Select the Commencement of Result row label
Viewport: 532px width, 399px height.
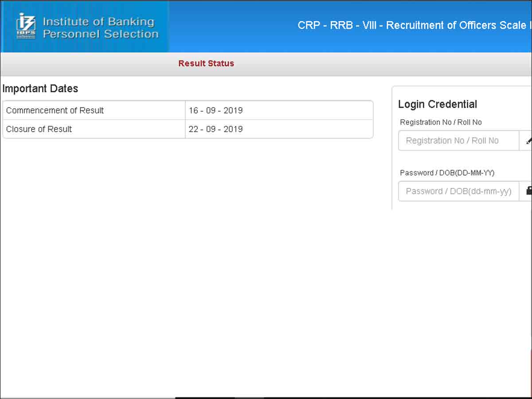coord(55,110)
